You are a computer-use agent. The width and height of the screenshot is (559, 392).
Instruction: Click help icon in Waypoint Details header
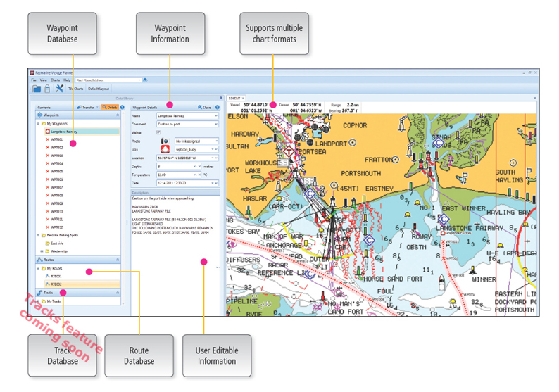218,107
